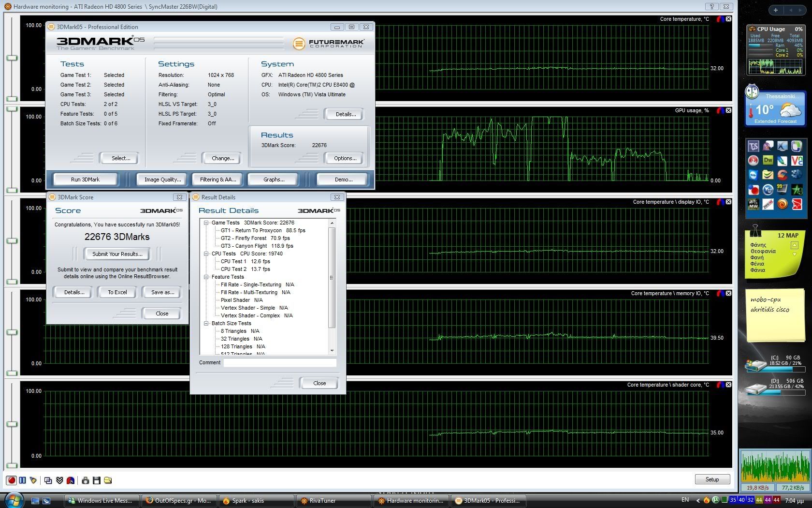Screen dimensions: 812x508
Task: Open the Windows Start orb
Action: [x=13, y=500]
